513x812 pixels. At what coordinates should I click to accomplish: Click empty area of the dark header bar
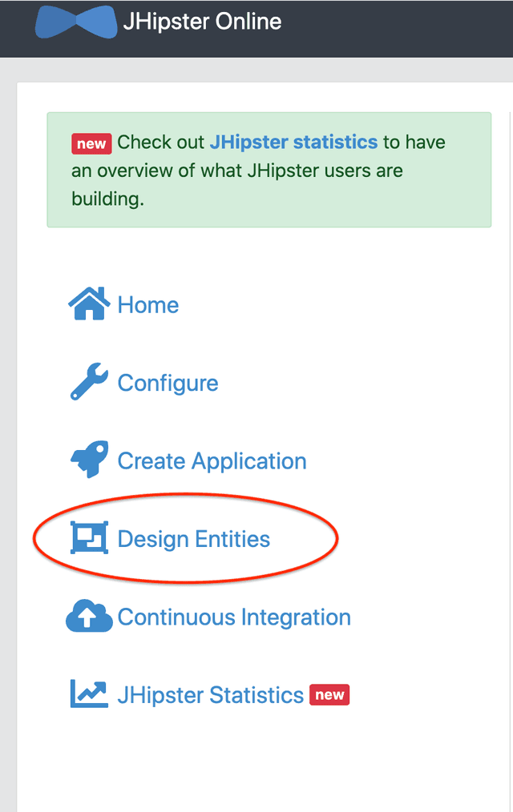click(x=401, y=28)
